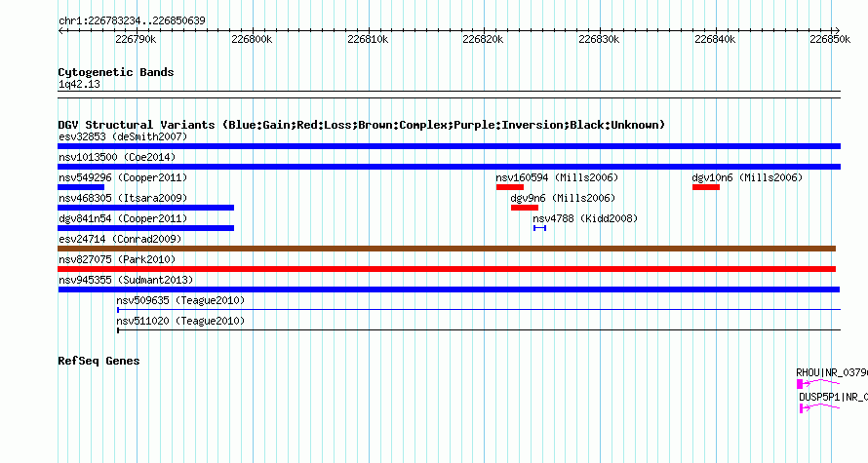Click the 226820k ruler tick label
Image resolution: width=868 pixels, height=463 pixels.
(x=483, y=39)
